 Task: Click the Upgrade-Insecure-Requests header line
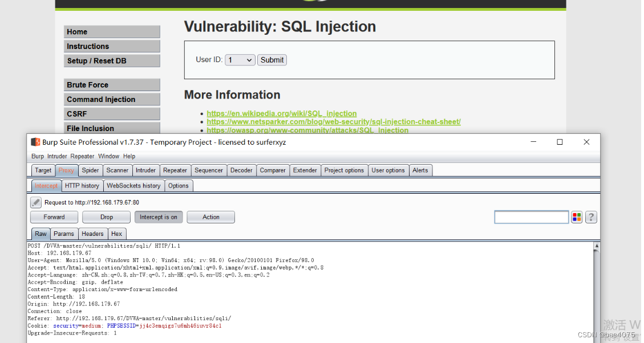point(72,333)
